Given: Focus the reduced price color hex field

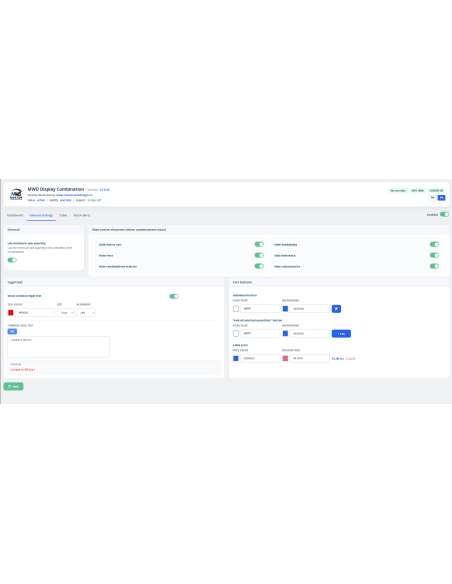Looking at the screenshot, I should coord(310,358).
